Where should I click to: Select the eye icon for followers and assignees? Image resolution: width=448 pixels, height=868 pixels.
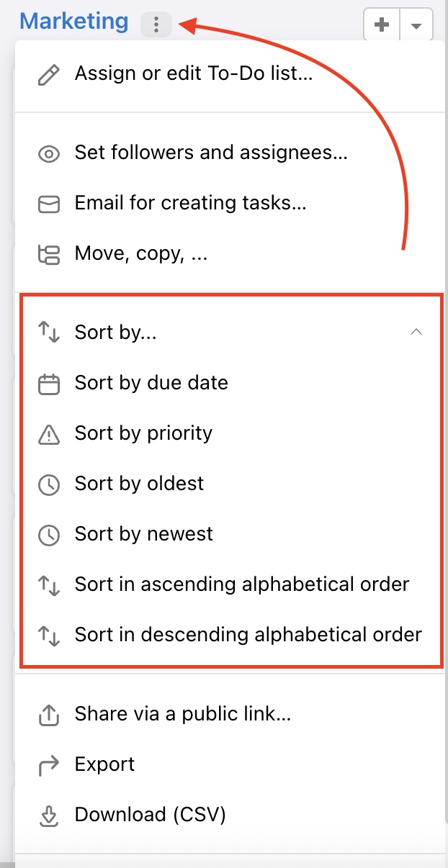[48, 153]
